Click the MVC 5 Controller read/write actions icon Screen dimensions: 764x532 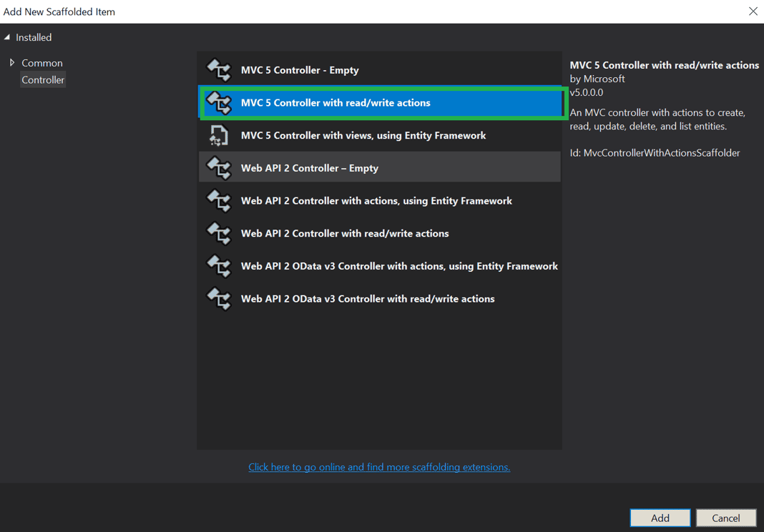coord(219,102)
